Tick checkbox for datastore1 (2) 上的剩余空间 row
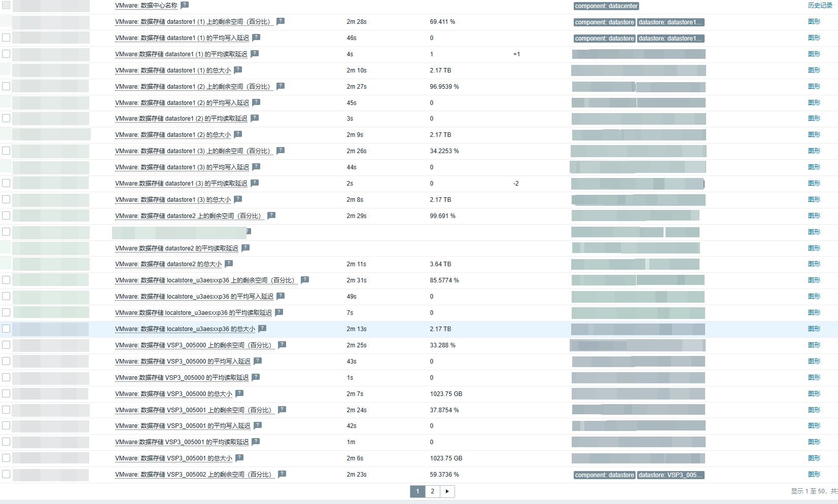The width and height of the screenshot is (838, 504). (x=6, y=86)
